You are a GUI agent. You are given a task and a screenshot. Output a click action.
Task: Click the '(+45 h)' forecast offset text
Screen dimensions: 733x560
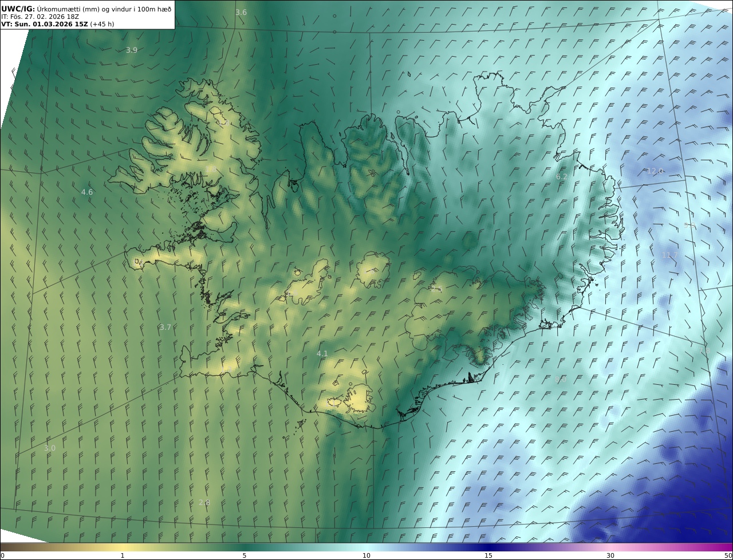coord(102,24)
